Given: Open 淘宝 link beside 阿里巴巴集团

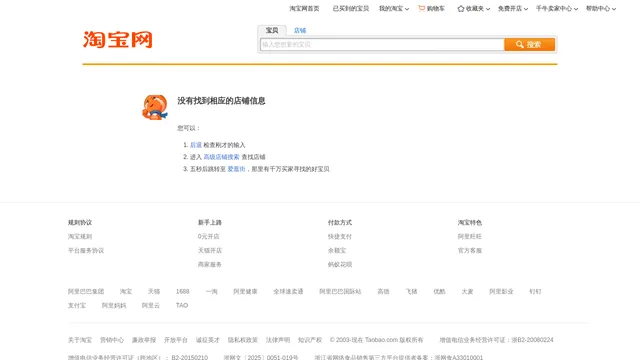Looking at the screenshot, I should point(126,291).
